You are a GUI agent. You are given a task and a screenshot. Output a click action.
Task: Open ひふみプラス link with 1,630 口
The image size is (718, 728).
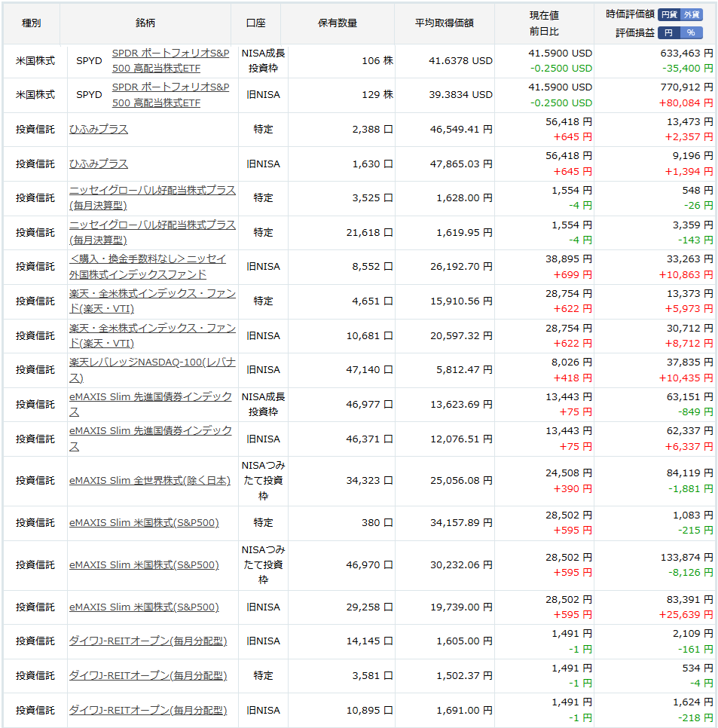(99, 164)
